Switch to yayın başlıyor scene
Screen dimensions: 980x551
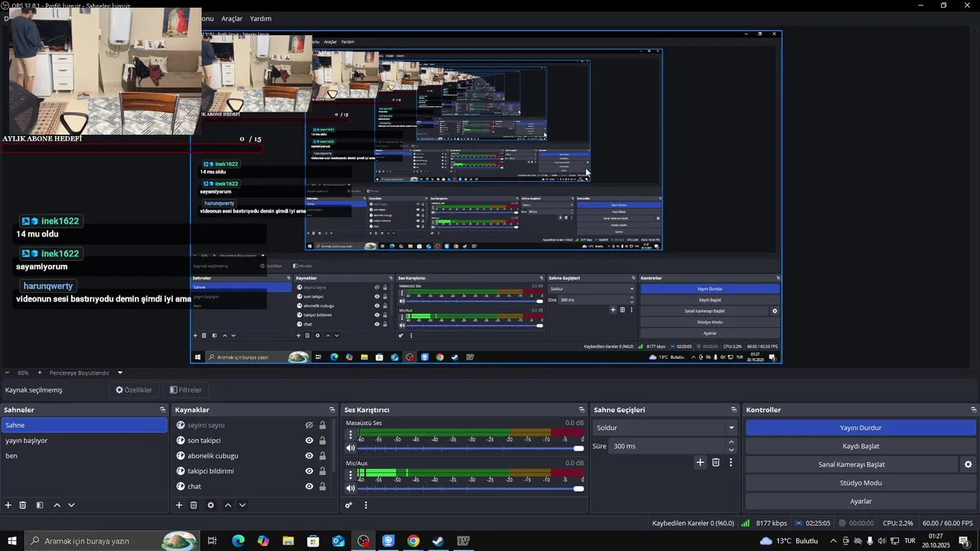click(84, 441)
